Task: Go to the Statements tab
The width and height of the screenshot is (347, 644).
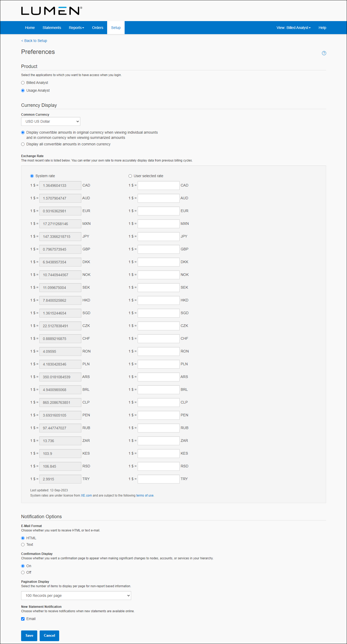Action: pos(52,28)
